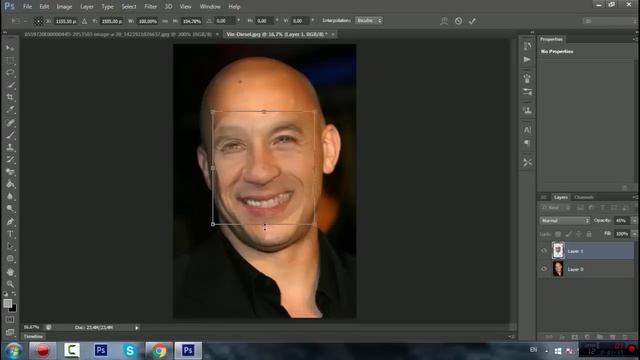Select the Path Selection tool
This screenshot has width=640, height=360.
tap(10, 246)
